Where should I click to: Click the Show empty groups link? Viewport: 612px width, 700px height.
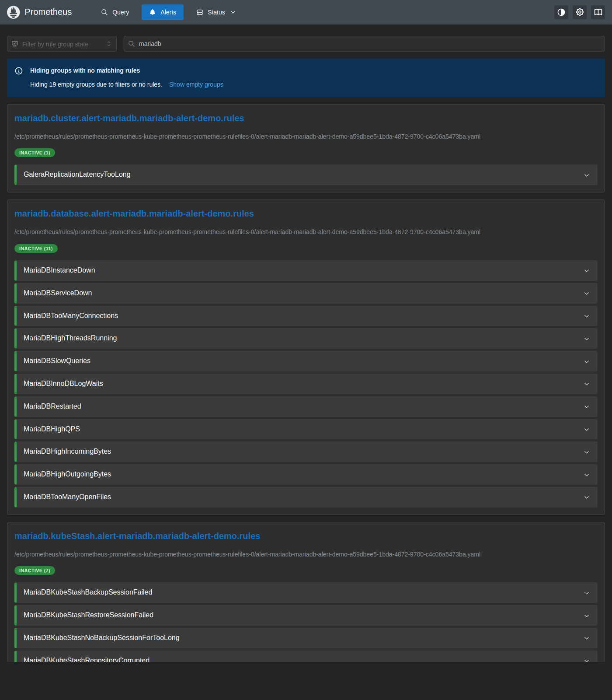(196, 84)
